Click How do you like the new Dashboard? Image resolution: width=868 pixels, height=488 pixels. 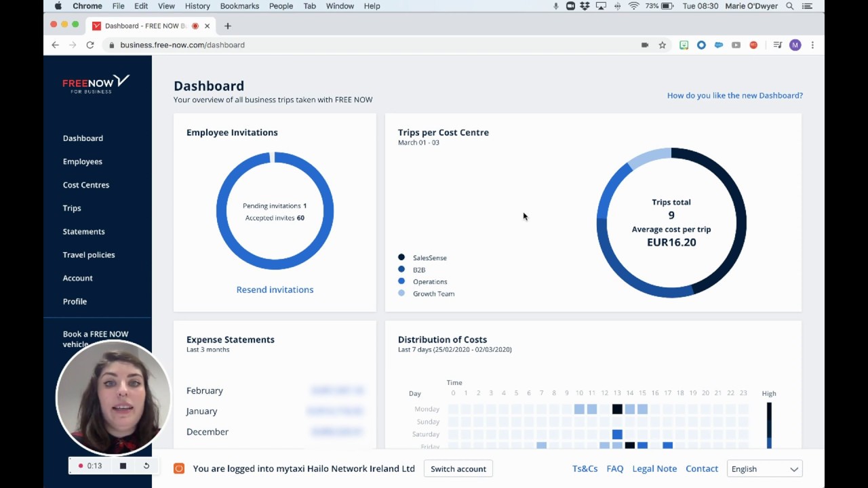coord(735,96)
